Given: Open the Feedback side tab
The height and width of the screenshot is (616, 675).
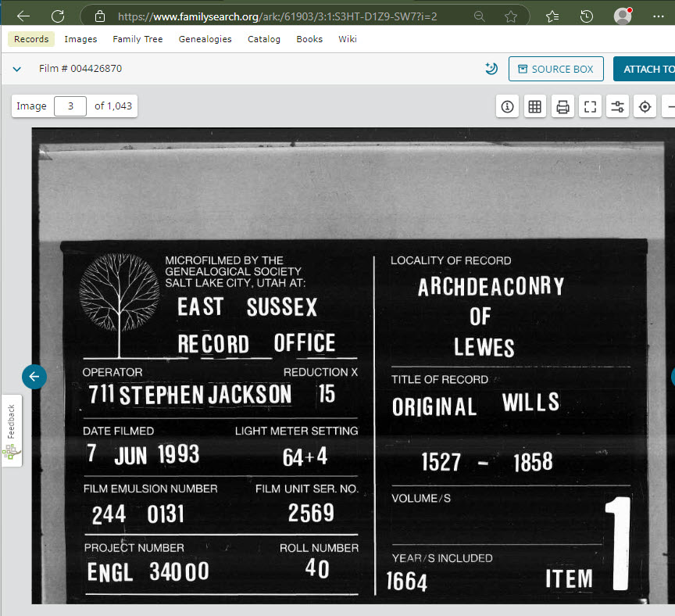Looking at the screenshot, I should (12, 430).
